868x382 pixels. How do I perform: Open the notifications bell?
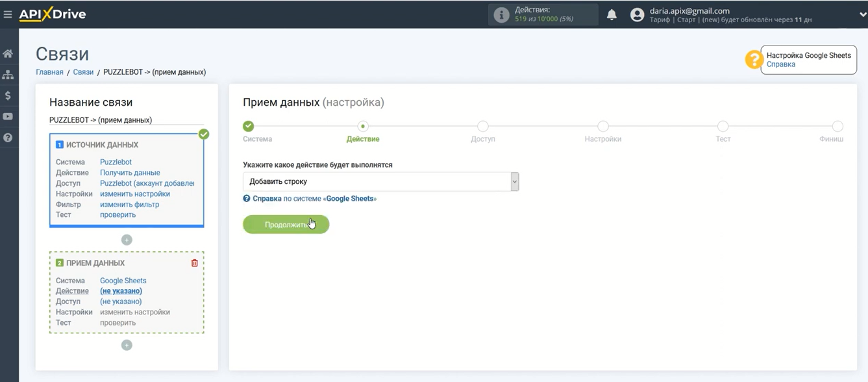[612, 14]
